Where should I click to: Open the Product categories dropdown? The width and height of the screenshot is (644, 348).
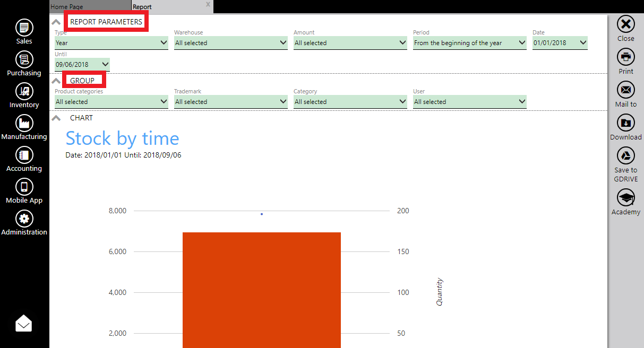(111, 102)
